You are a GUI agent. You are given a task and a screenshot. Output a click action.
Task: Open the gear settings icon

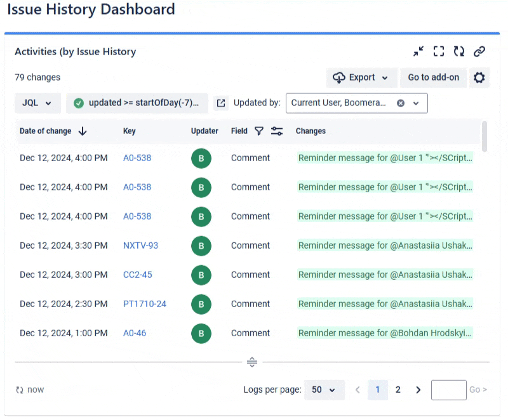coord(479,77)
